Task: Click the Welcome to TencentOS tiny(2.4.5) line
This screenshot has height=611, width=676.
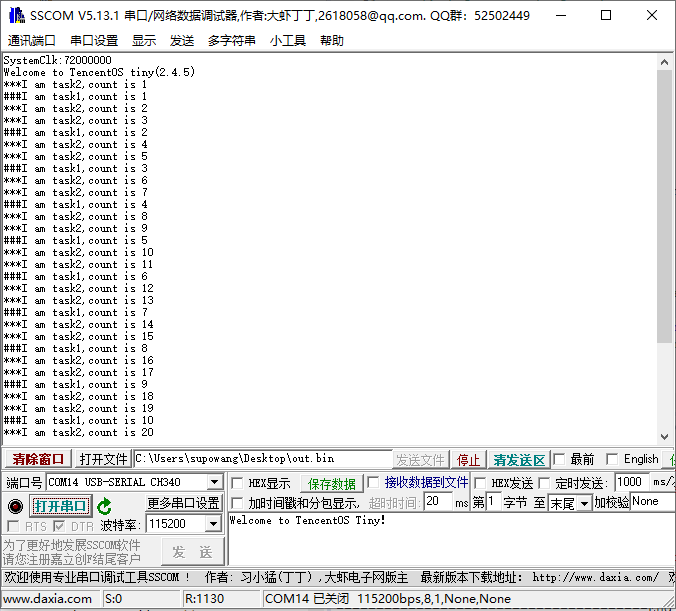Action: (x=99, y=72)
